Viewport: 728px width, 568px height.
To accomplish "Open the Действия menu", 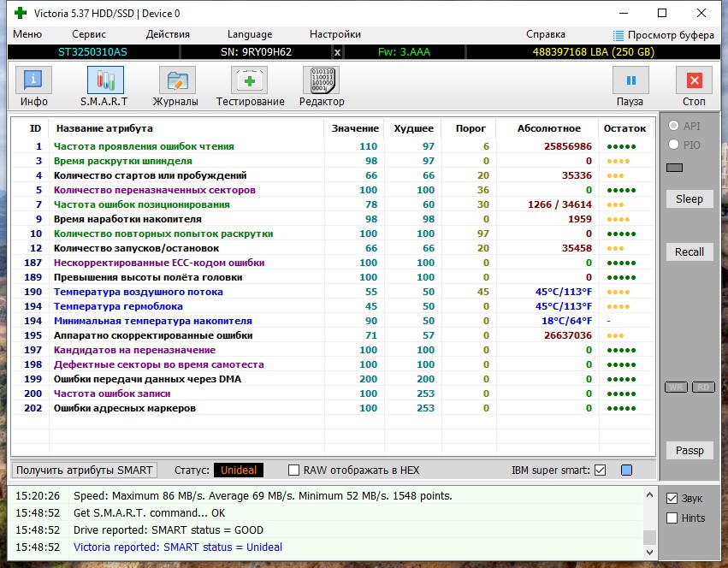I will [x=168, y=34].
